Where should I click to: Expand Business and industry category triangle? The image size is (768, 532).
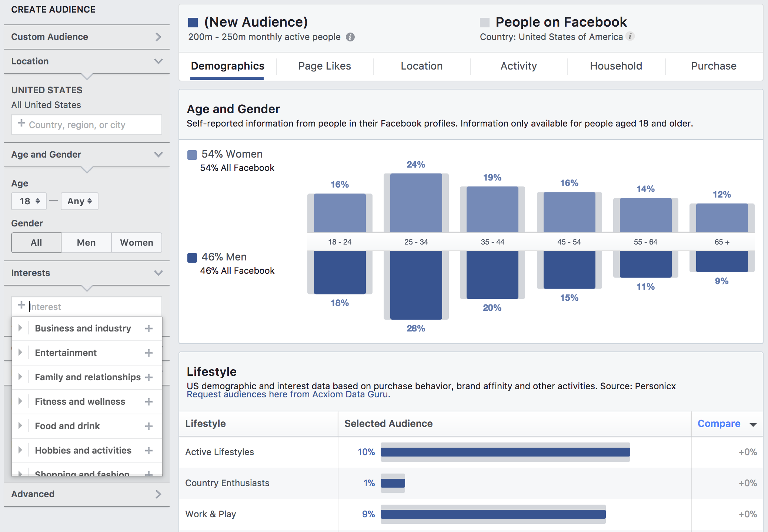[x=20, y=328]
